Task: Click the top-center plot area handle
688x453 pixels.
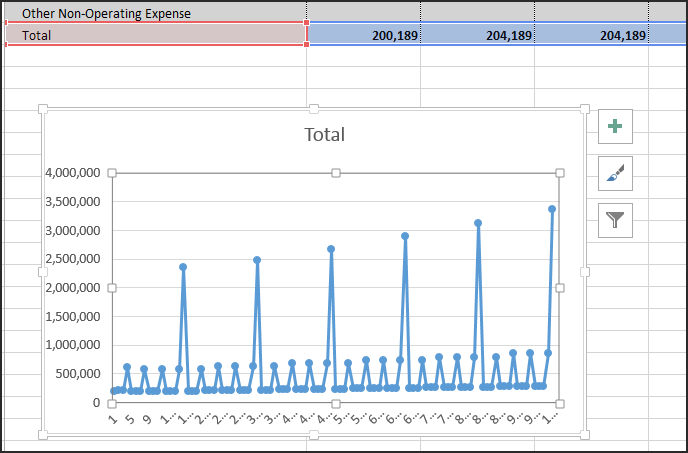Action: 336,173
